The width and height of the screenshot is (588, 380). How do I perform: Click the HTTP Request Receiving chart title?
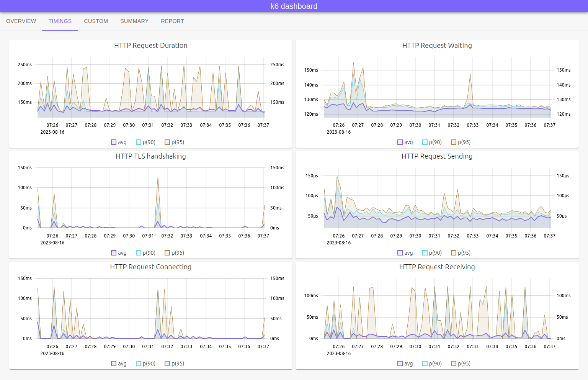pyautogui.click(x=437, y=267)
